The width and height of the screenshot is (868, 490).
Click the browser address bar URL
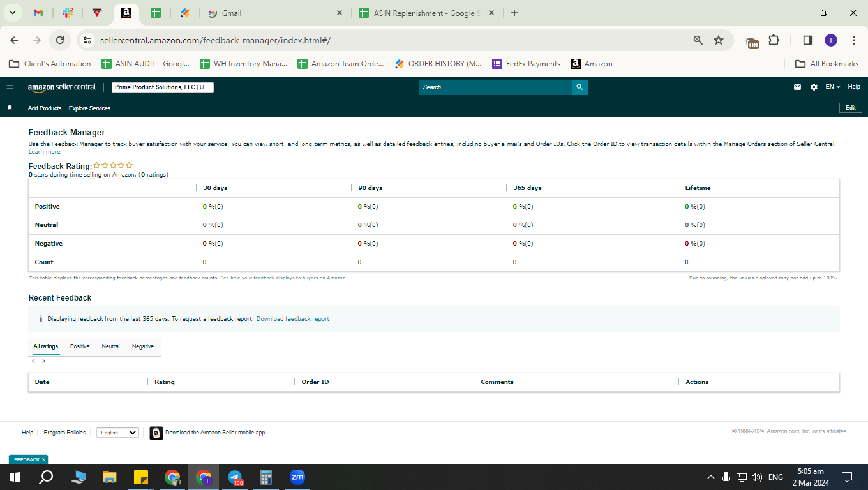(215, 40)
